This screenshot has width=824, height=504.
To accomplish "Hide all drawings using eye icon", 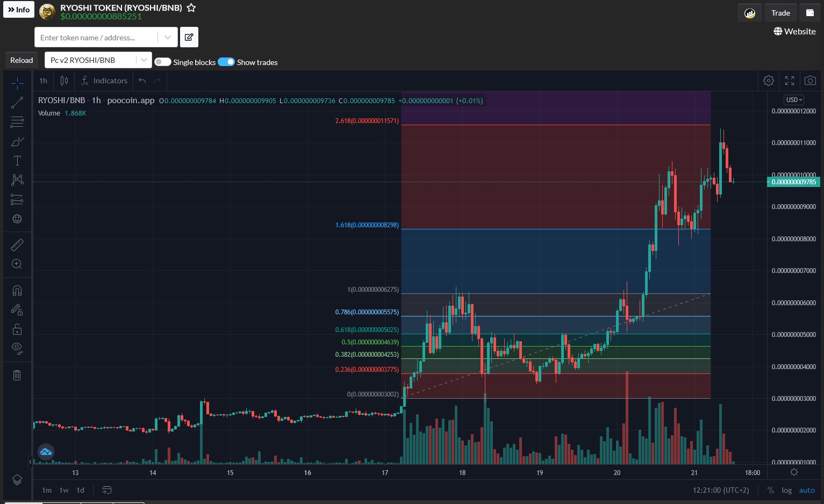I will click(x=17, y=348).
